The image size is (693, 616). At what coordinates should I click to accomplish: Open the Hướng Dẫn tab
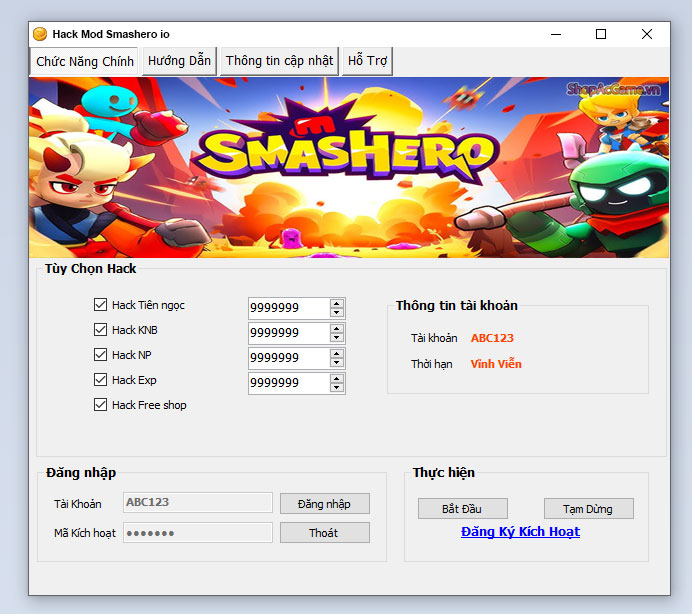(179, 61)
